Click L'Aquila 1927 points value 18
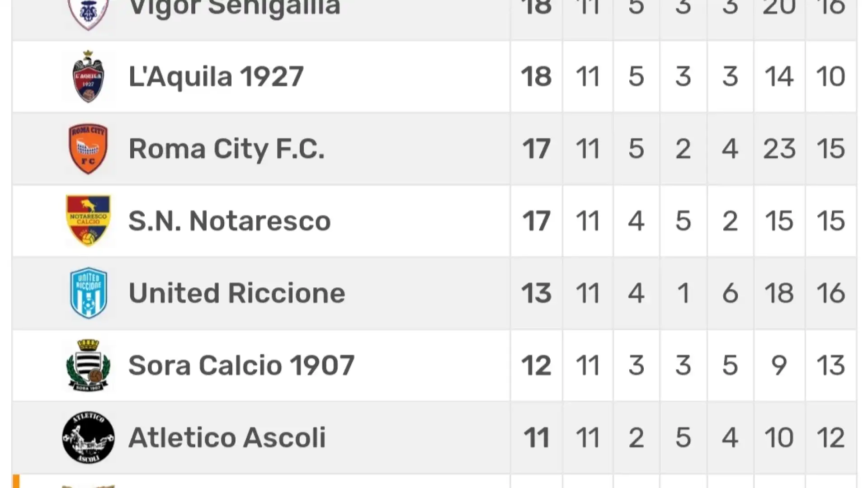This screenshot has width=868, height=488. coord(536,76)
